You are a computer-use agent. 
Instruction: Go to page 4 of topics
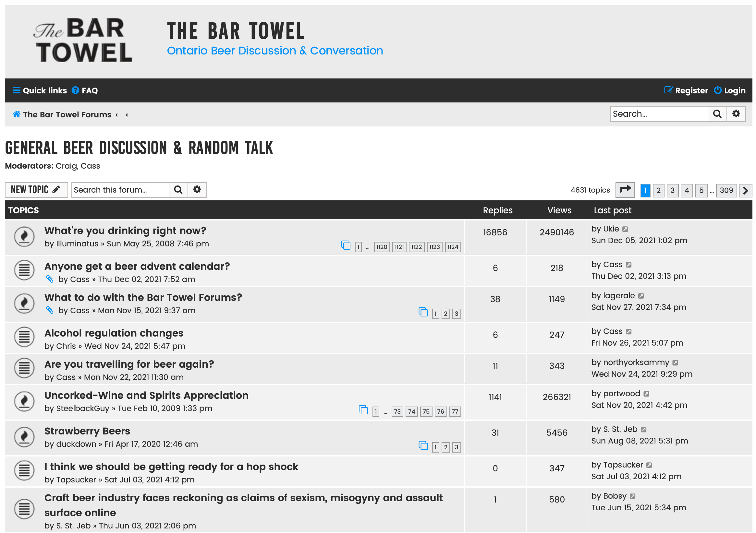[687, 191]
